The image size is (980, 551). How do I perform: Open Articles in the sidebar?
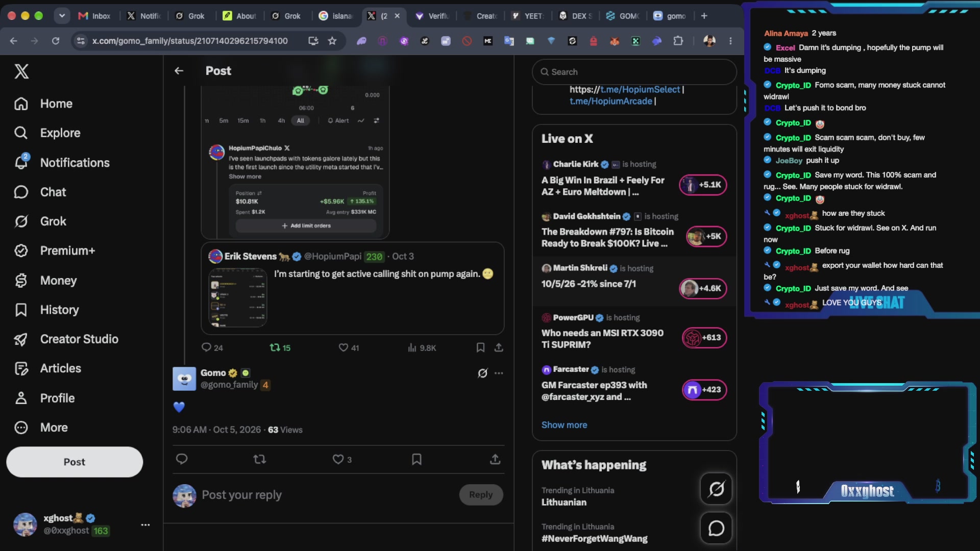(x=47, y=368)
